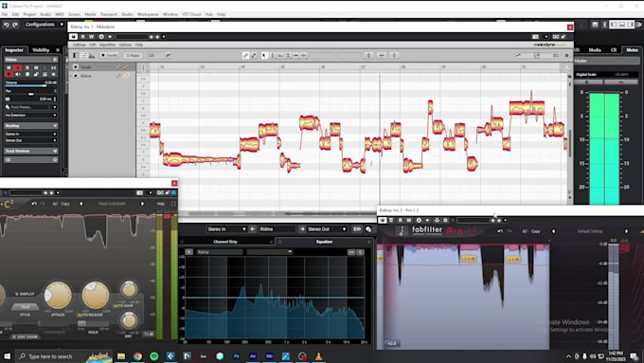Viewport: 644px width, 363px height.
Task: Expand the Routing section in Inspector
Action: (x=31, y=125)
